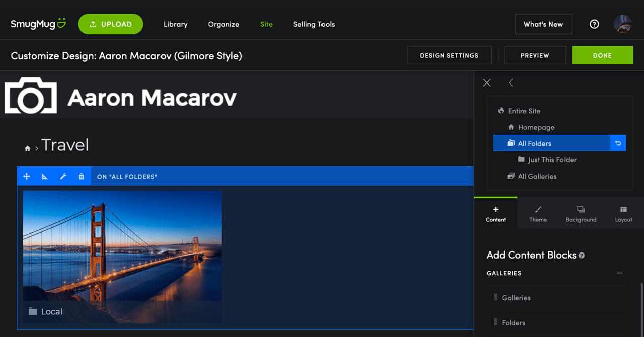The image size is (644, 337).
Task: Open the design tool (ruler icon) for the block
Action: [x=45, y=176]
